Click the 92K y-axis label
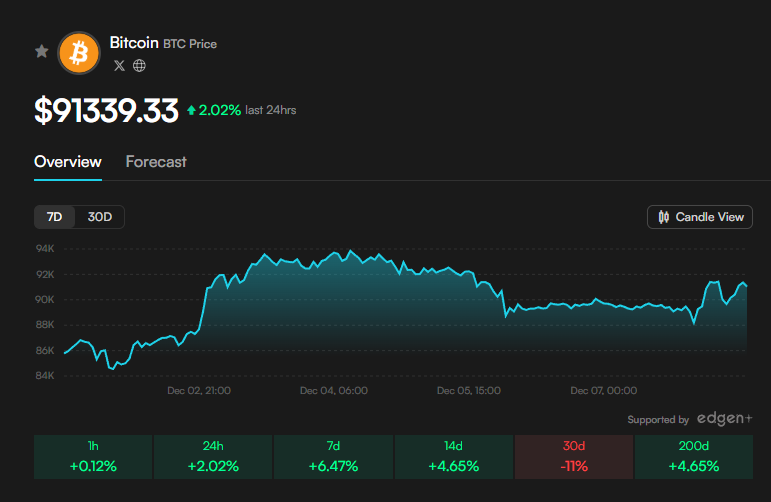This screenshot has width=771, height=502. pyautogui.click(x=45, y=274)
